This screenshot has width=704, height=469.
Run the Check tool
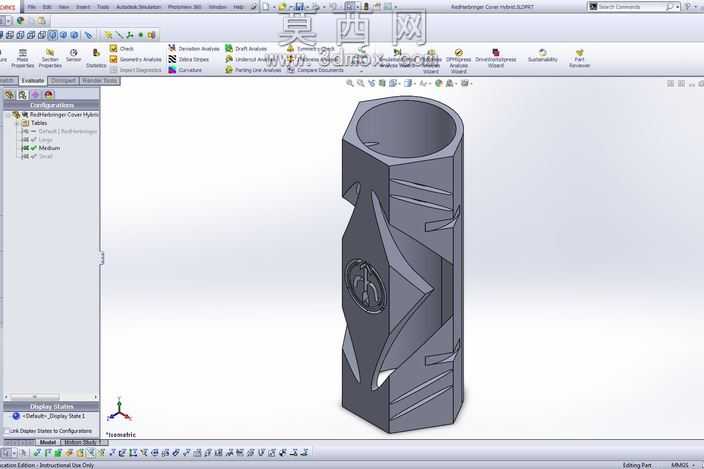tap(122, 48)
